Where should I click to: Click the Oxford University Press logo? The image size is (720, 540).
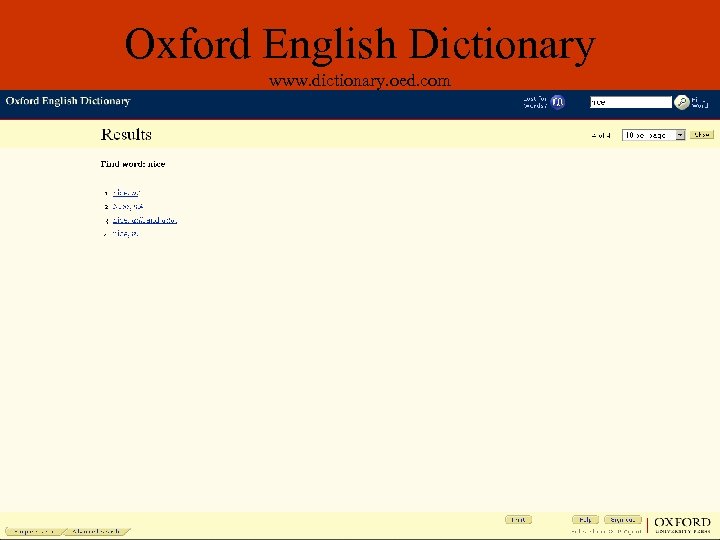pos(682,525)
